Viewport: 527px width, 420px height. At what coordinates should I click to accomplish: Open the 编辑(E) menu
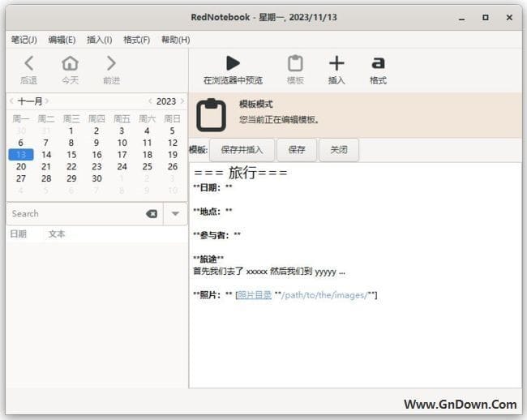[62, 40]
